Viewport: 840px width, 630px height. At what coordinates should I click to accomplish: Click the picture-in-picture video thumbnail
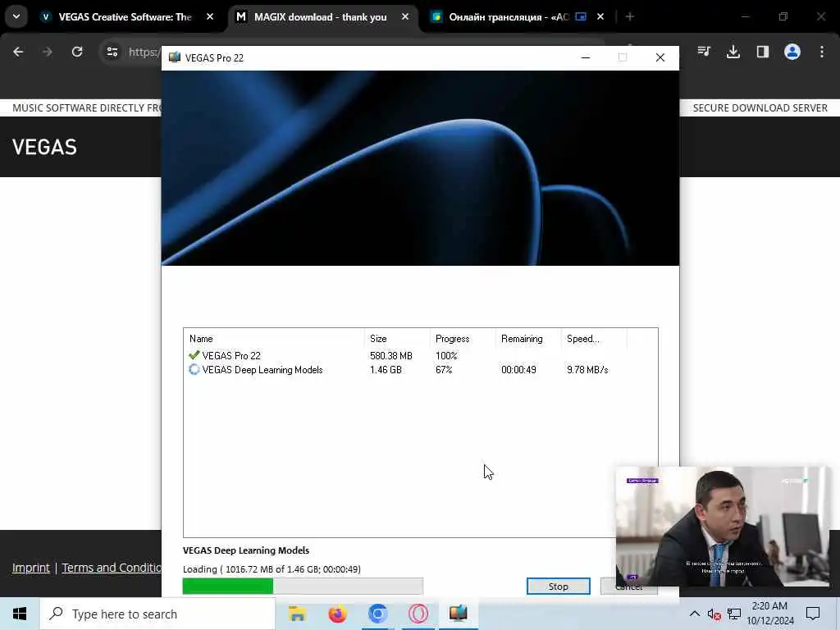(x=724, y=526)
